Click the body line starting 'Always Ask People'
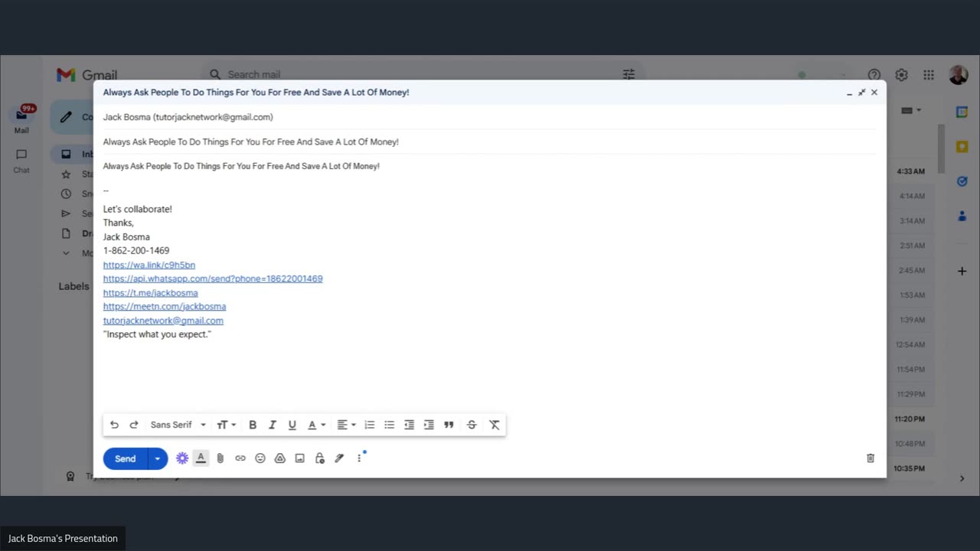Viewport: 980px width, 551px height. (x=241, y=166)
